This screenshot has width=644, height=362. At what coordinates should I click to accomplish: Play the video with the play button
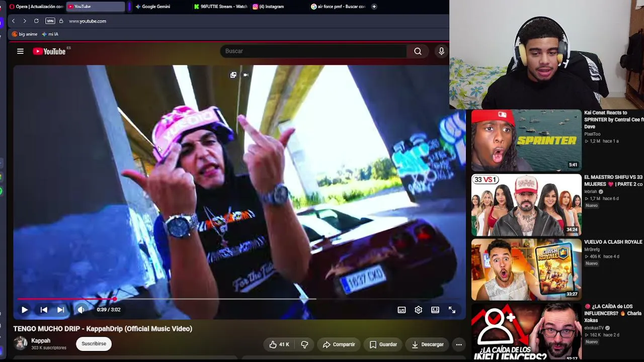click(x=24, y=310)
